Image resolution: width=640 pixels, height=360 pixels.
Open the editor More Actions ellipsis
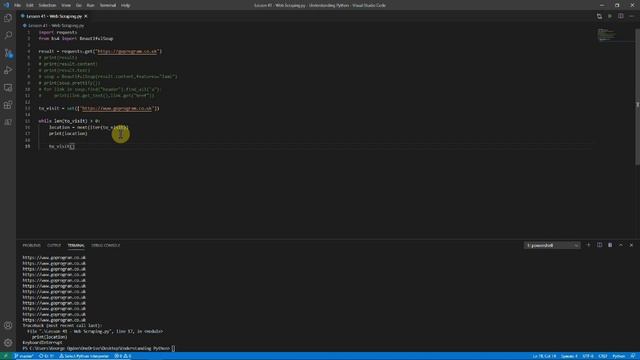click(x=631, y=16)
